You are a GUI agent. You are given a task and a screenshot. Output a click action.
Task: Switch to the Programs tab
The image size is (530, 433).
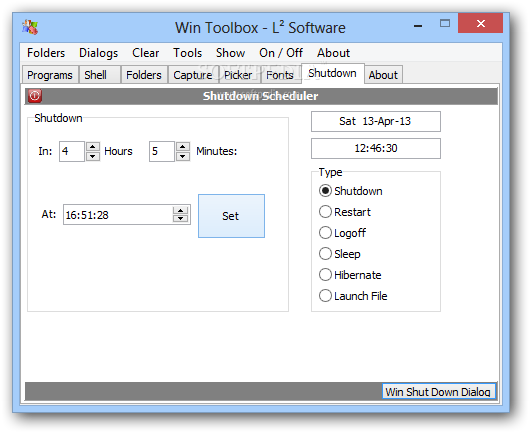[50, 75]
